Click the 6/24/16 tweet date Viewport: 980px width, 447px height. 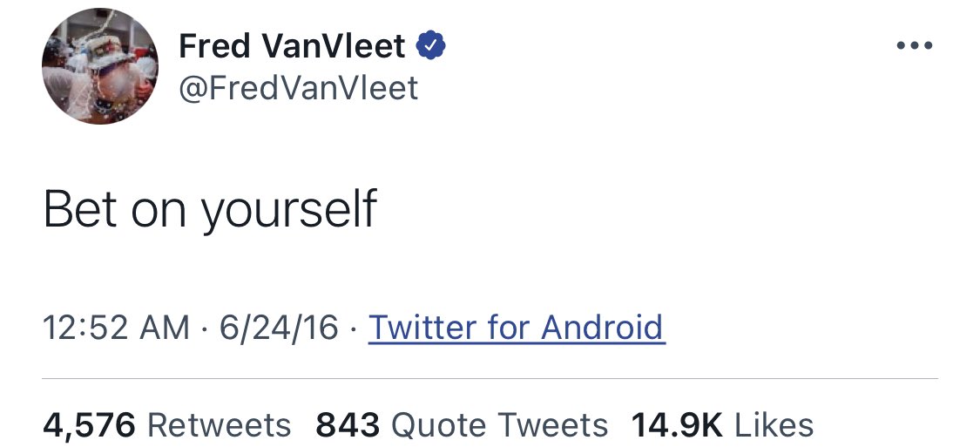pos(279,328)
